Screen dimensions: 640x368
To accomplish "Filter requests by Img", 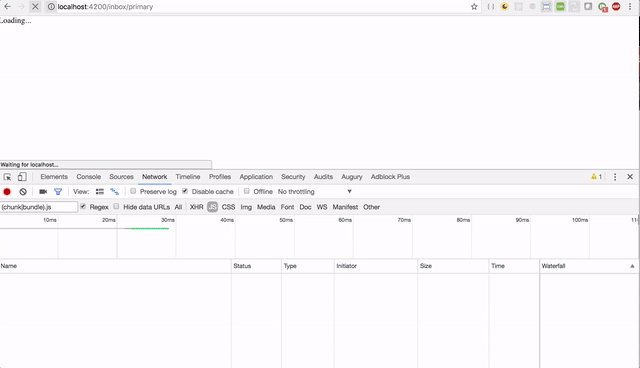I will [246, 207].
